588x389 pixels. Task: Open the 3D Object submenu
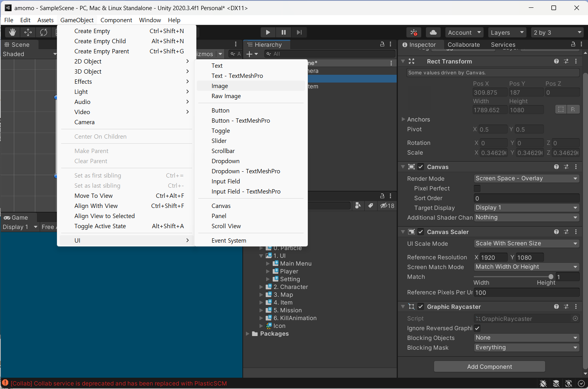coord(127,71)
